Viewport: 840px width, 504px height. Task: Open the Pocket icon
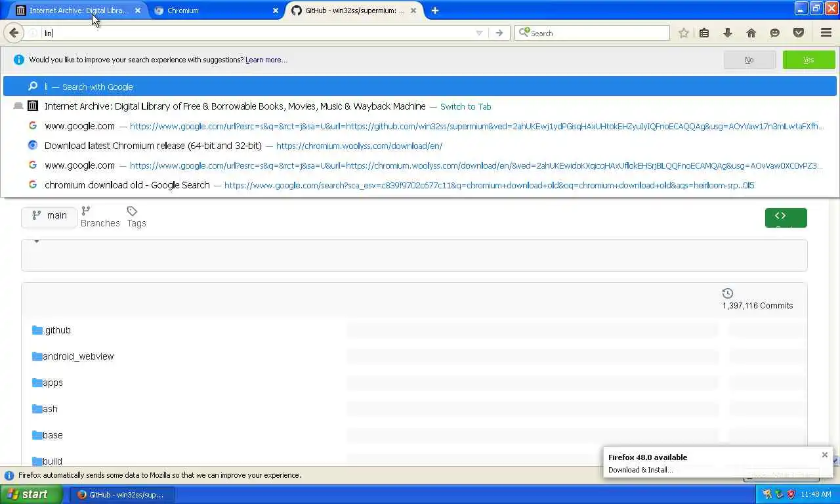[799, 33]
